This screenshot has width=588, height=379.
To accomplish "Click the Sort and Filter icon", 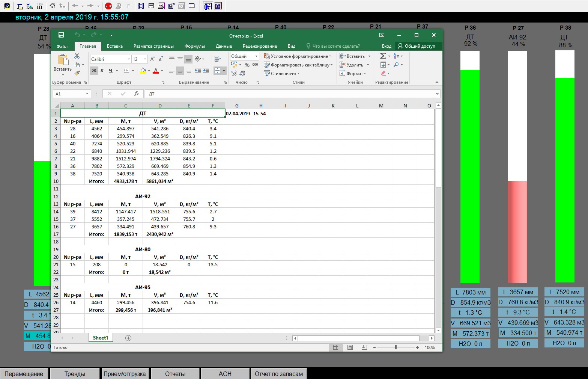I will click(396, 56).
